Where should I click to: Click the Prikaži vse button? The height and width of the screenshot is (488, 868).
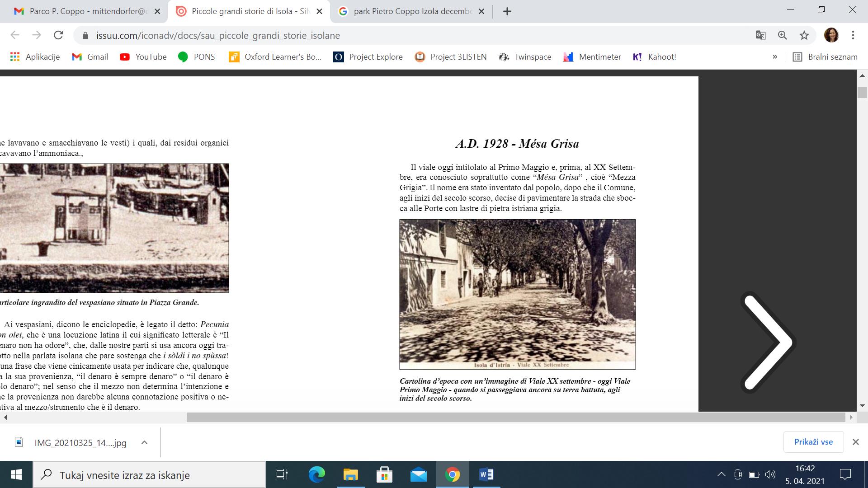pyautogui.click(x=813, y=442)
